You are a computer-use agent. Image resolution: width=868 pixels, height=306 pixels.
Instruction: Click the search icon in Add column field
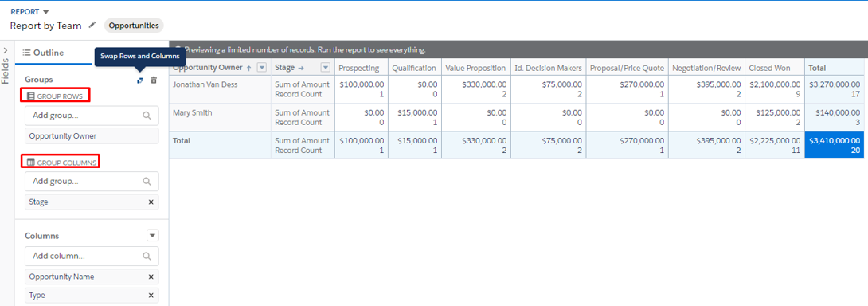[x=147, y=256]
